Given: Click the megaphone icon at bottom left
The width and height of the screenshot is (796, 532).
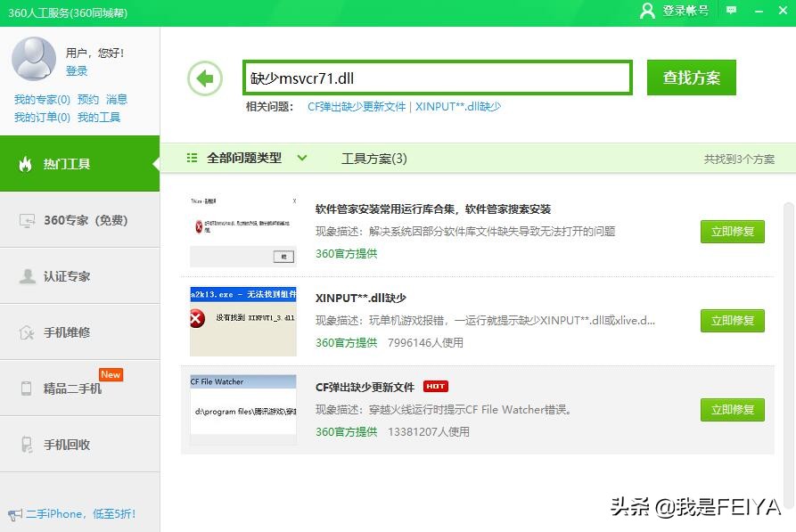Looking at the screenshot, I should point(15,515).
